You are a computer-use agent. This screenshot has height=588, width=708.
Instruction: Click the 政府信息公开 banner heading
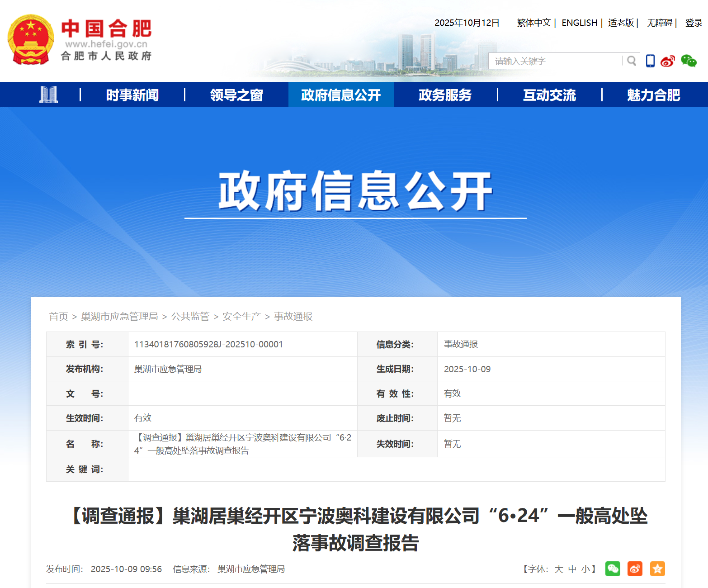pos(355,191)
